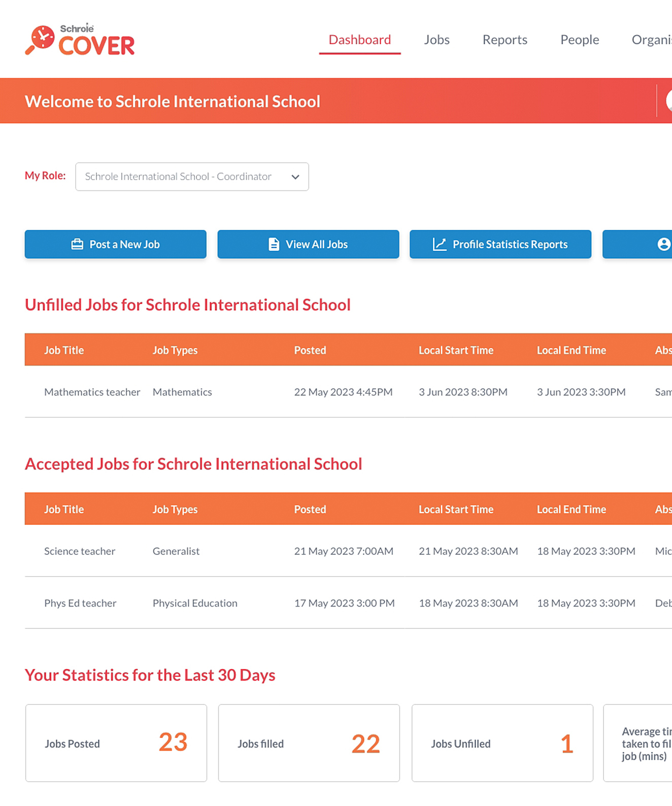Open the My Role dropdown

(x=191, y=177)
